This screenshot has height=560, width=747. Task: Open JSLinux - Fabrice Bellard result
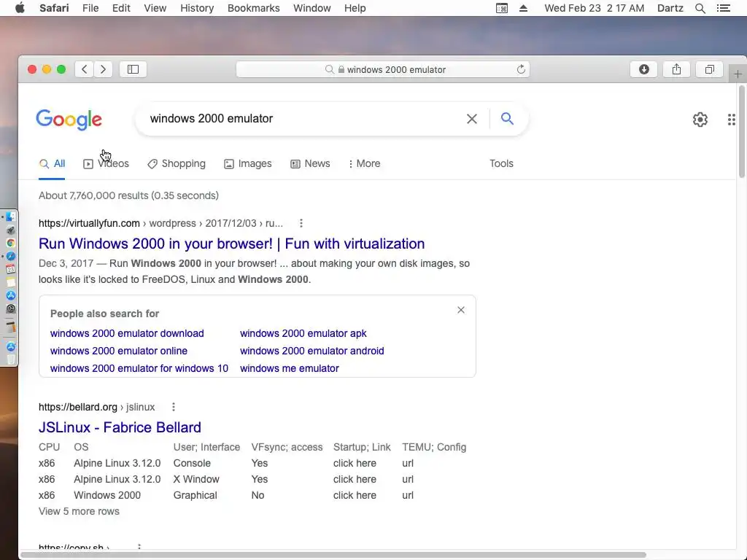coord(120,427)
